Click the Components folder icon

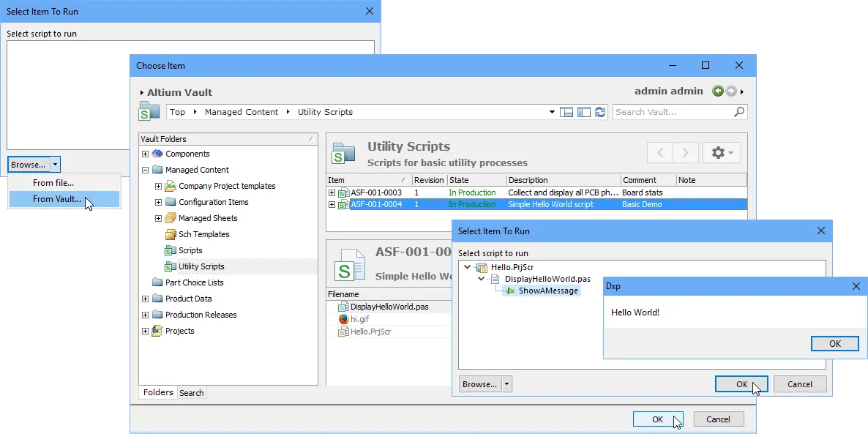pos(157,154)
